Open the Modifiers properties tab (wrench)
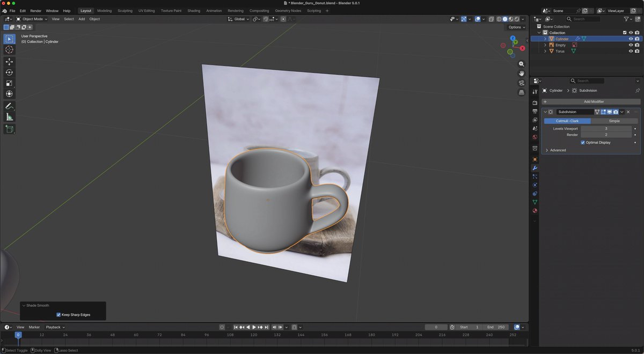 tap(535, 168)
